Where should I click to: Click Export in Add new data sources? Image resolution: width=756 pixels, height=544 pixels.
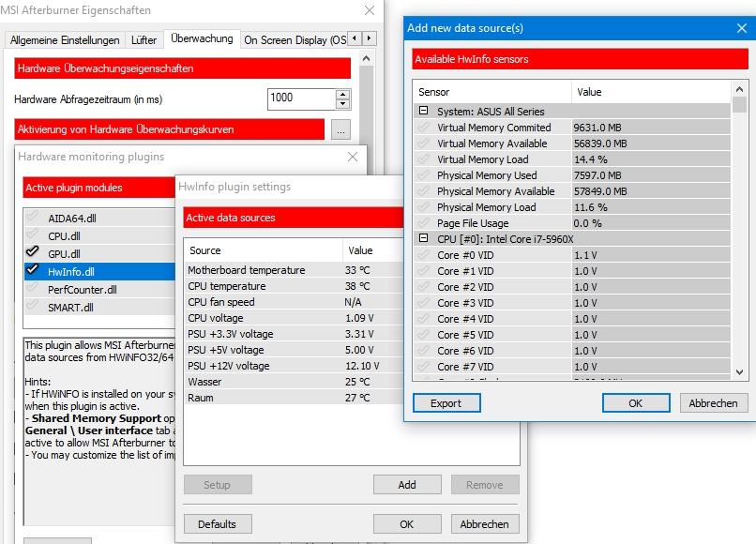[446, 403]
